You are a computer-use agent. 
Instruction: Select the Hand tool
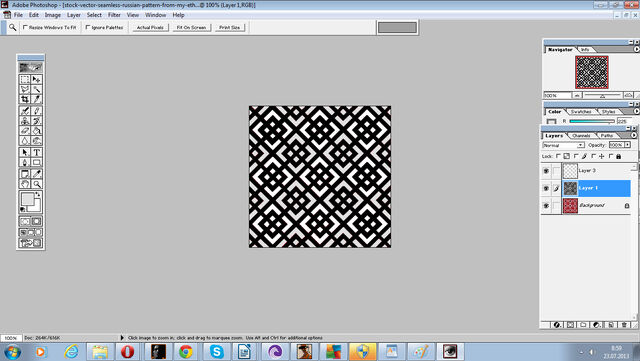(25, 184)
